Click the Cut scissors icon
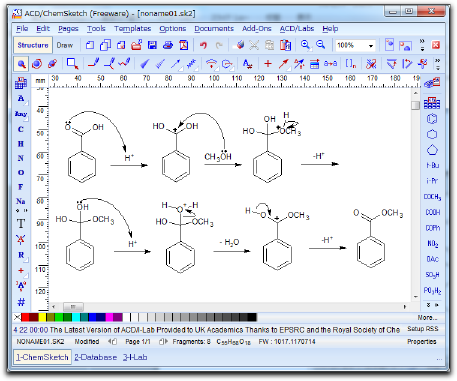Screen dimensions: 457x381 pos(254,45)
